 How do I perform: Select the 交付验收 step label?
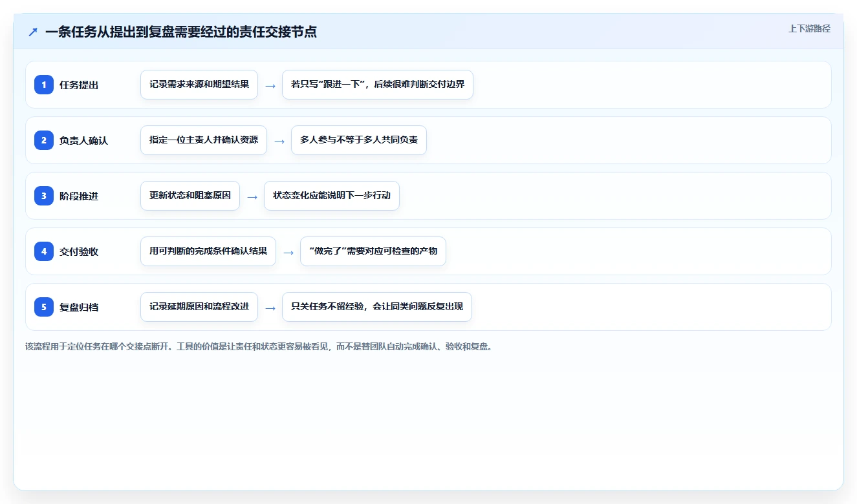point(79,251)
